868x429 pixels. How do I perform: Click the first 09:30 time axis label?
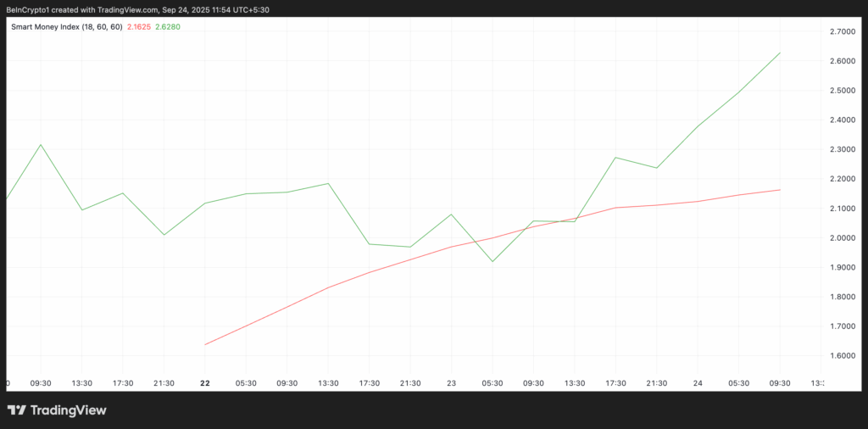42,383
